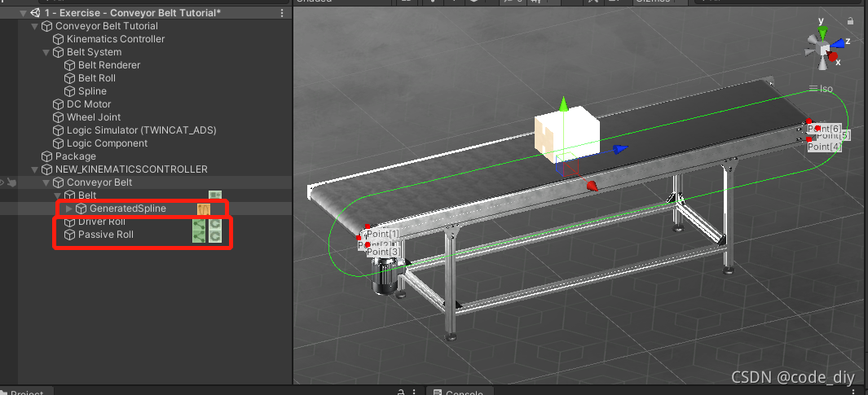
Task: Click the blue Z axis cone on orientation gizmo
Action: click(839, 42)
